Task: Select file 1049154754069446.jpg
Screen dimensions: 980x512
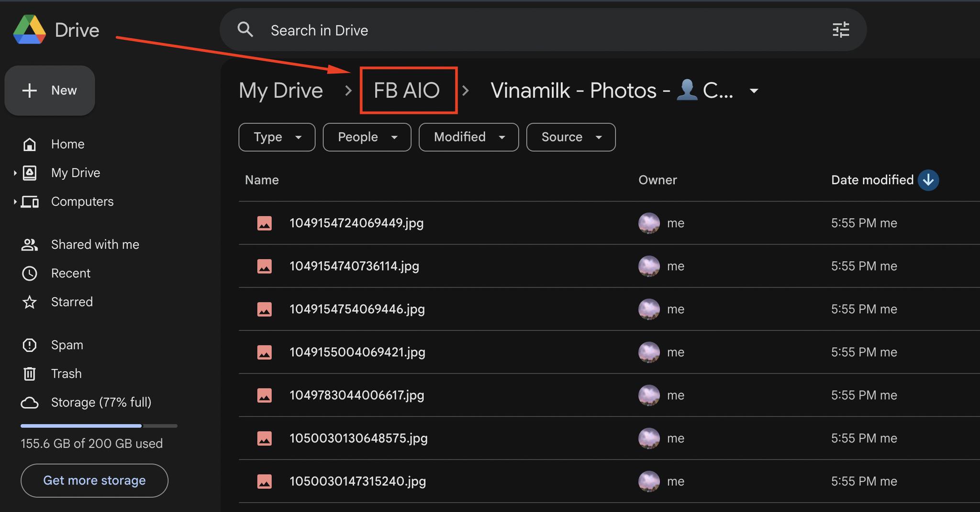Action: pos(357,309)
